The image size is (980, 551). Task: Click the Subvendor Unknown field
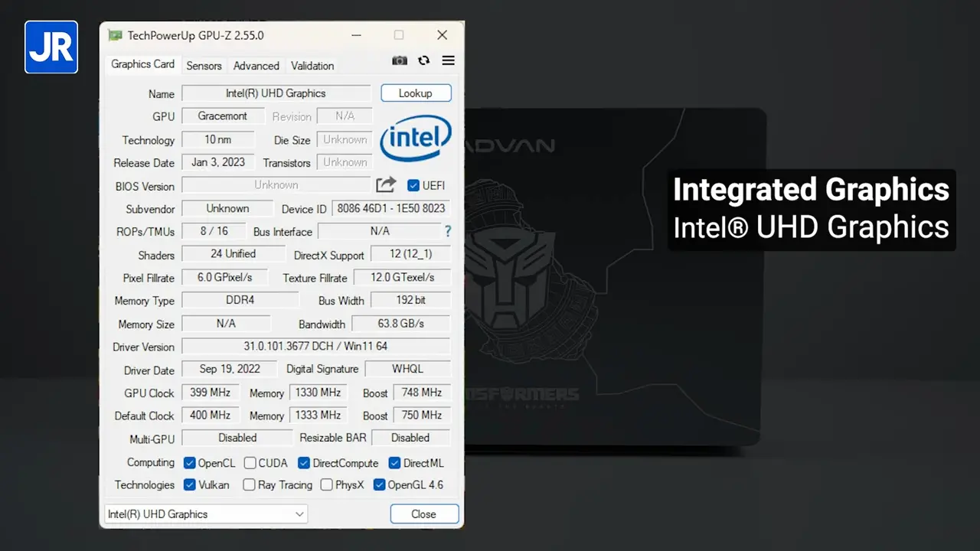(227, 208)
